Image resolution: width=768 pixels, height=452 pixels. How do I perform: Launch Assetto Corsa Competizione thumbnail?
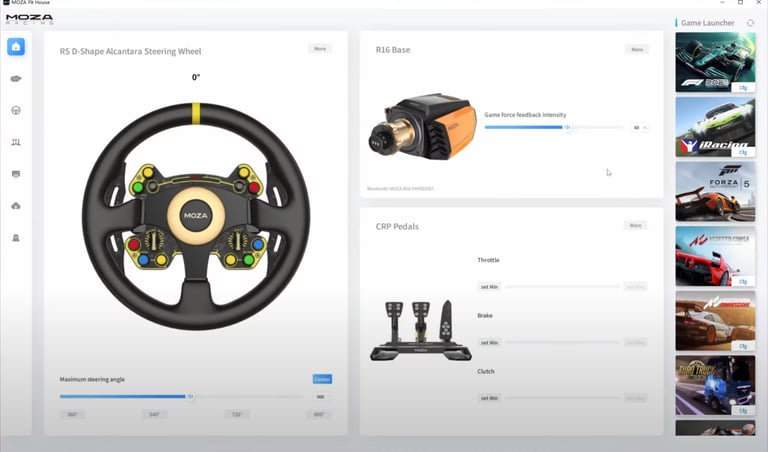715,321
